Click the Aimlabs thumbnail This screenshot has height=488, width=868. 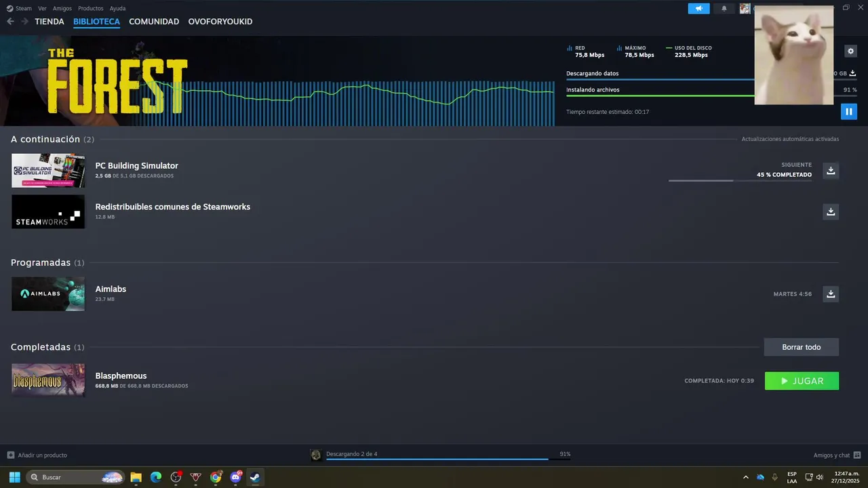[48, 293]
